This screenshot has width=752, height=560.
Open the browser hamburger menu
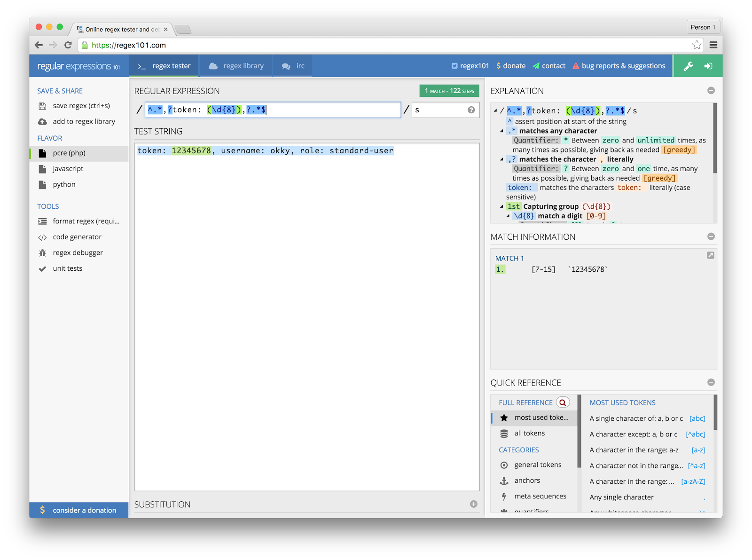pos(713,45)
